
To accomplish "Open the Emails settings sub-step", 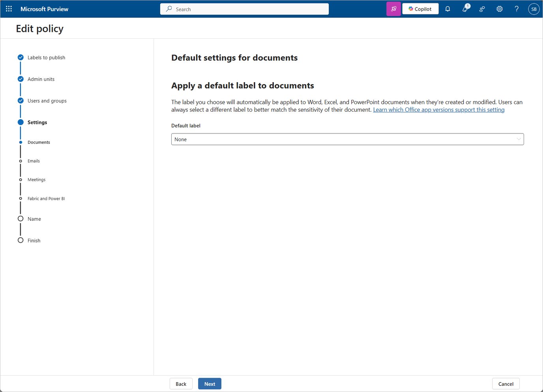I will click(34, 161).
